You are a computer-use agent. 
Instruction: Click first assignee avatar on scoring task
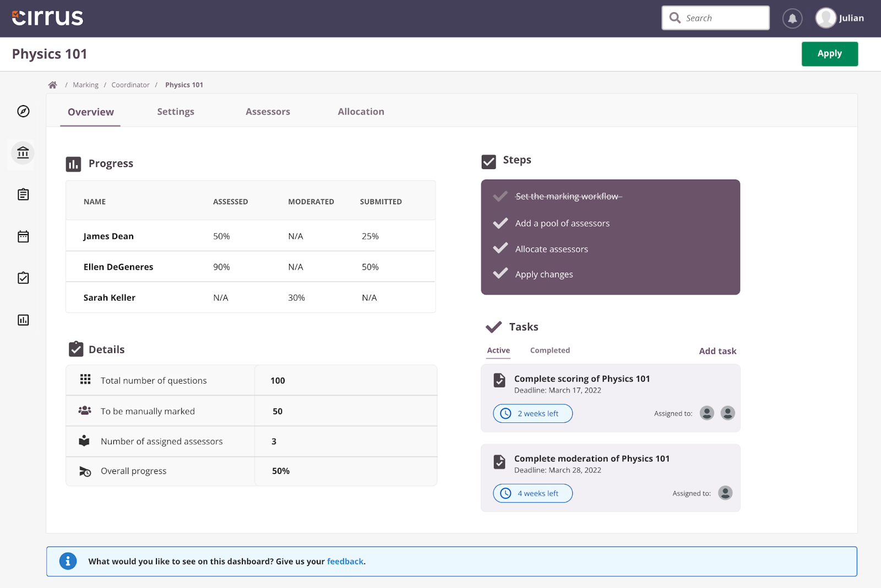(x=707, y=413)
